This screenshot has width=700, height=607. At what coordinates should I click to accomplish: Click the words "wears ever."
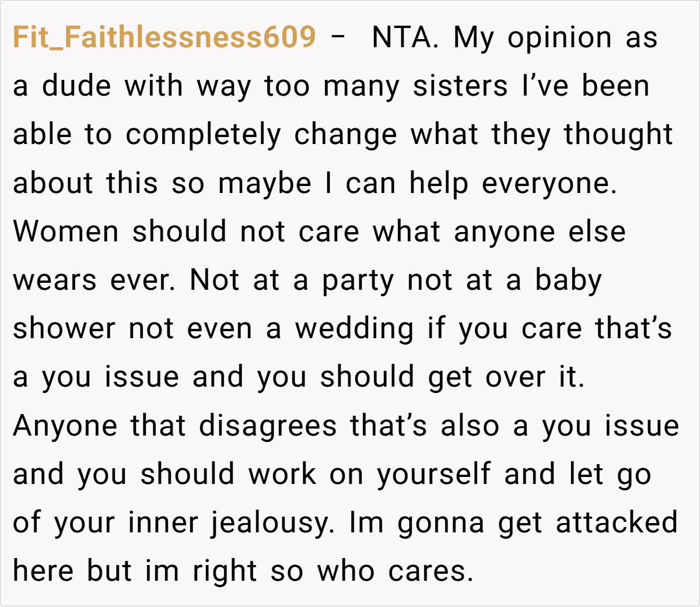(94, 280)
